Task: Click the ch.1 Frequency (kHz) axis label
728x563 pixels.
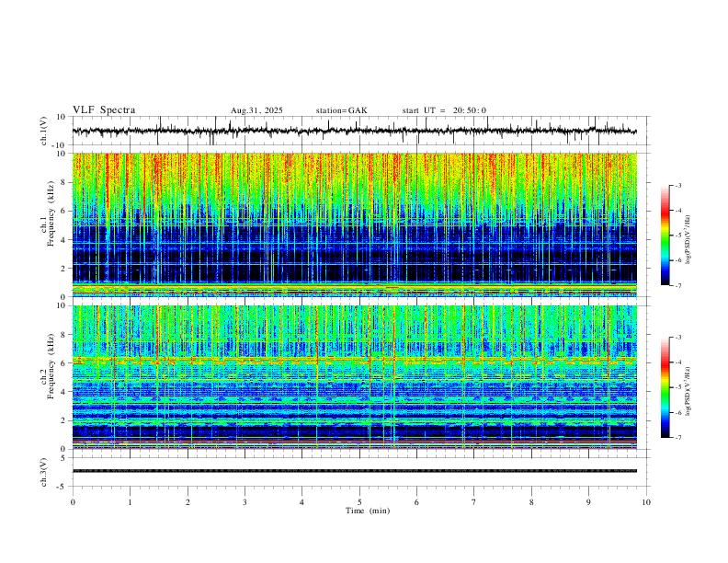Action: (x=48, y=214)
